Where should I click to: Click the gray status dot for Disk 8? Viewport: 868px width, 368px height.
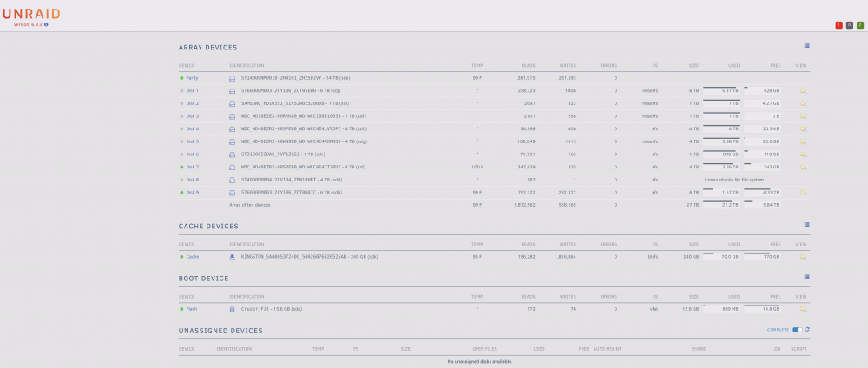(181, 180)
